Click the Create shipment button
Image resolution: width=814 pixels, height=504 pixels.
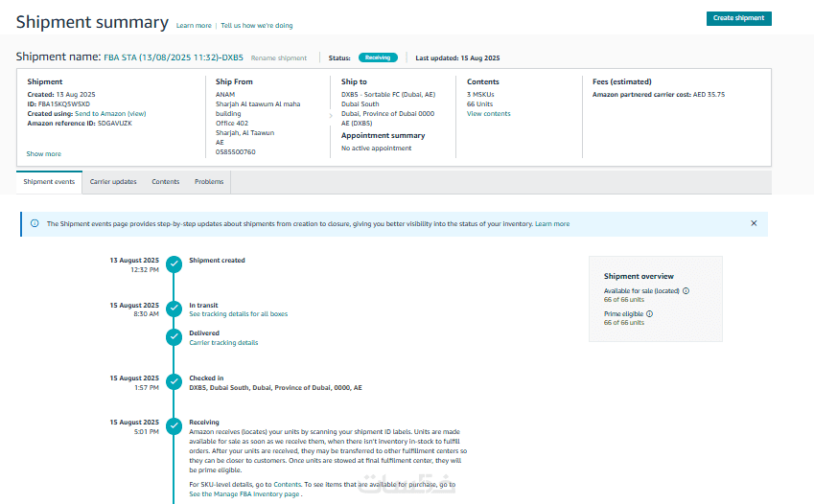tap(738, 18)
